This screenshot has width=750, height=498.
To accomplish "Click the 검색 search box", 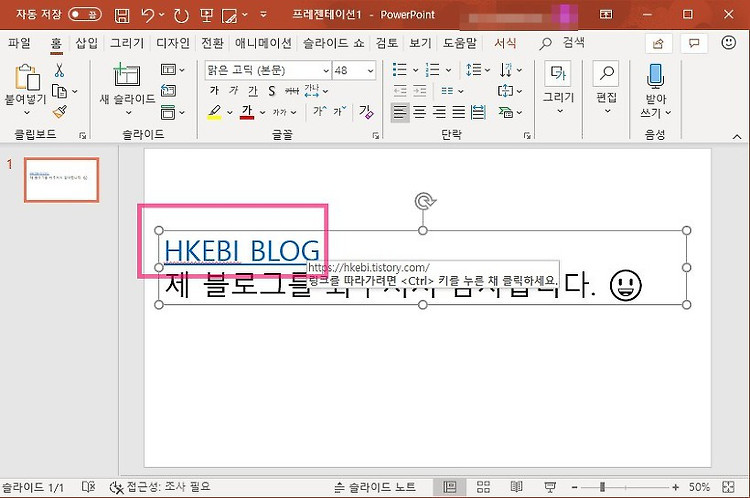I will coord(562,43).
